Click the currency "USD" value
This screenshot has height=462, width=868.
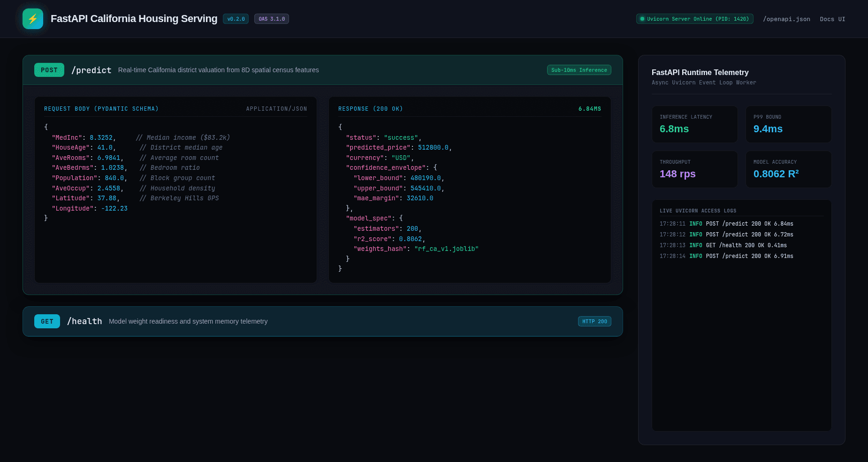[x=401, y=158]
